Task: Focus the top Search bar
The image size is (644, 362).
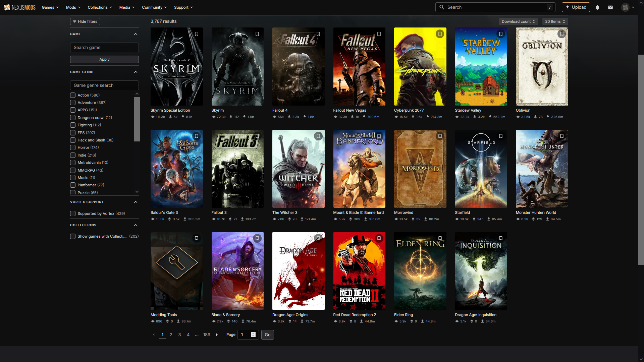Action: (x=495, y=7)
